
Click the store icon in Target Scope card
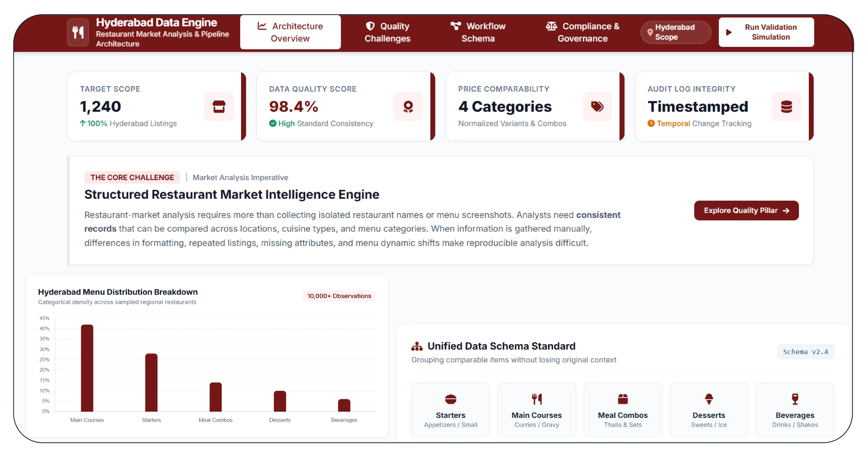click(x=219, y=106)
